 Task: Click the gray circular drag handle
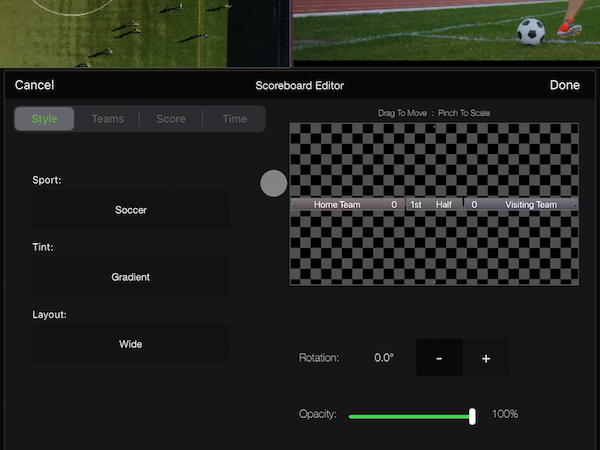point(273,183)
